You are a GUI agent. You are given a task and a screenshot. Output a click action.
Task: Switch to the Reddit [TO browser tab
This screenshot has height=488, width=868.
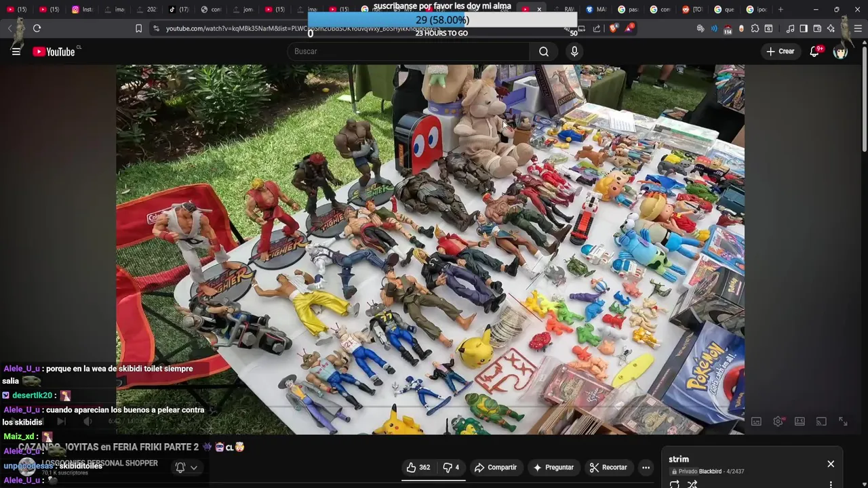pos(692,9)
